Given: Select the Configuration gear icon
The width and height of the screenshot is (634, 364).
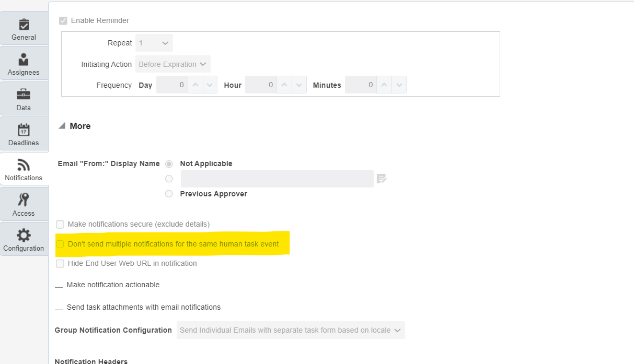Looking at the screenshot, I should [24, 235].
